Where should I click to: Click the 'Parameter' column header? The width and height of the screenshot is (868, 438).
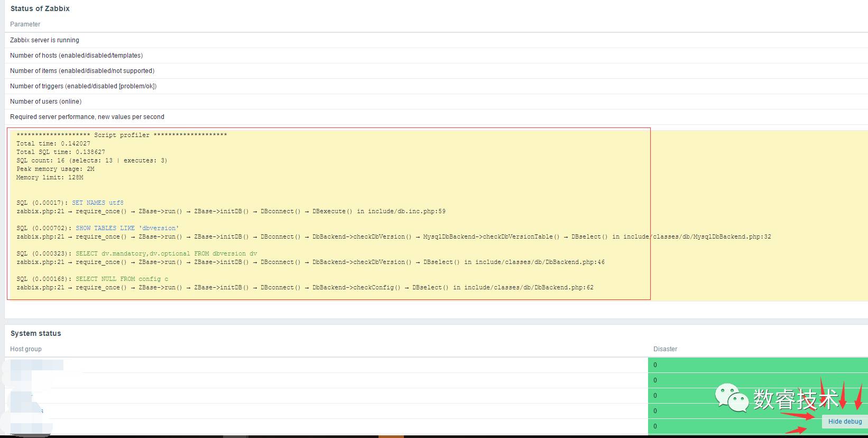click(25, 24)
